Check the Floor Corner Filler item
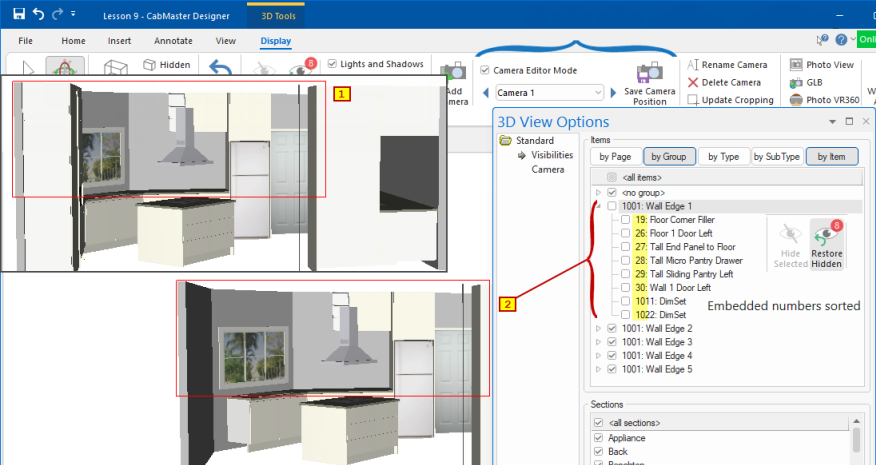This screenshot has width=876, height=465. 625,219
